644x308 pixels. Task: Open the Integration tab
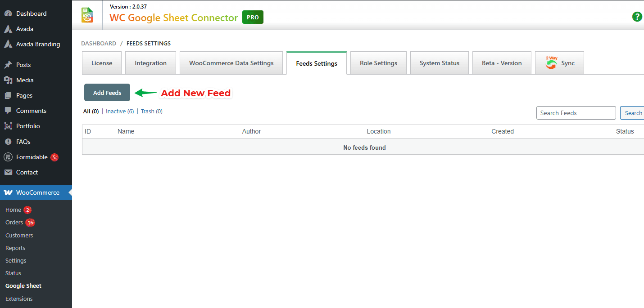pos(150,63)
